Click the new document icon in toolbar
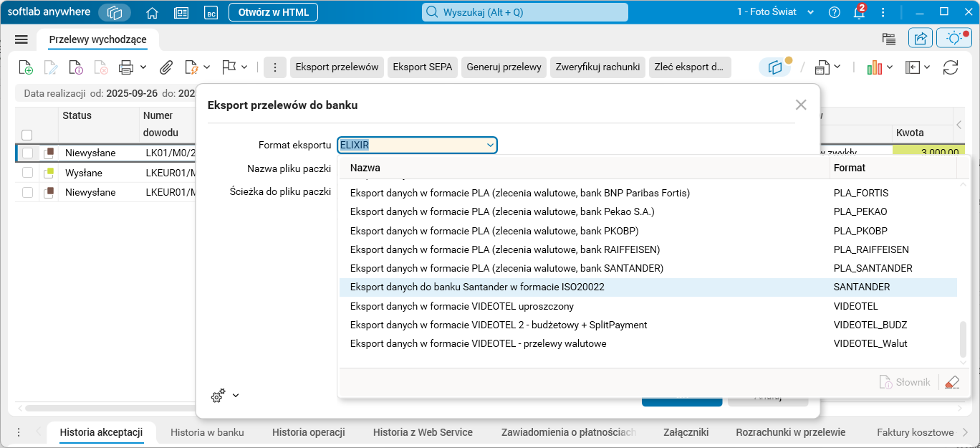Viewport: 980px width, 448px height. point(26,67)
